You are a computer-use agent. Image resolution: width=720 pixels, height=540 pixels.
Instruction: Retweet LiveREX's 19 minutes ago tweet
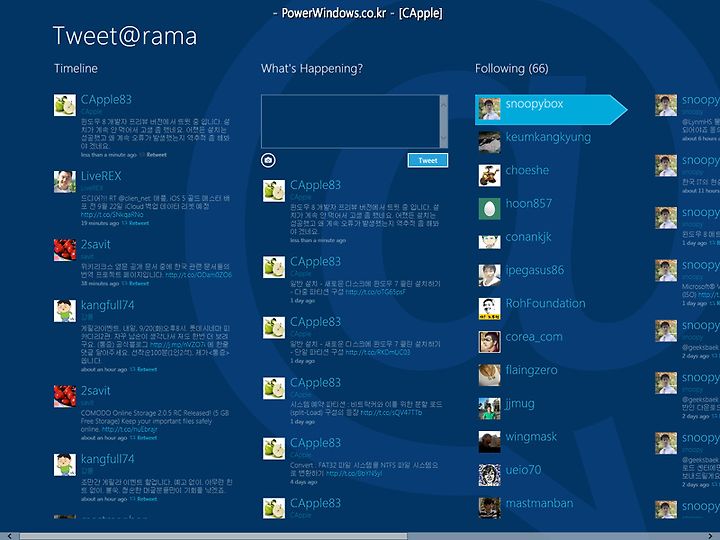139,223
